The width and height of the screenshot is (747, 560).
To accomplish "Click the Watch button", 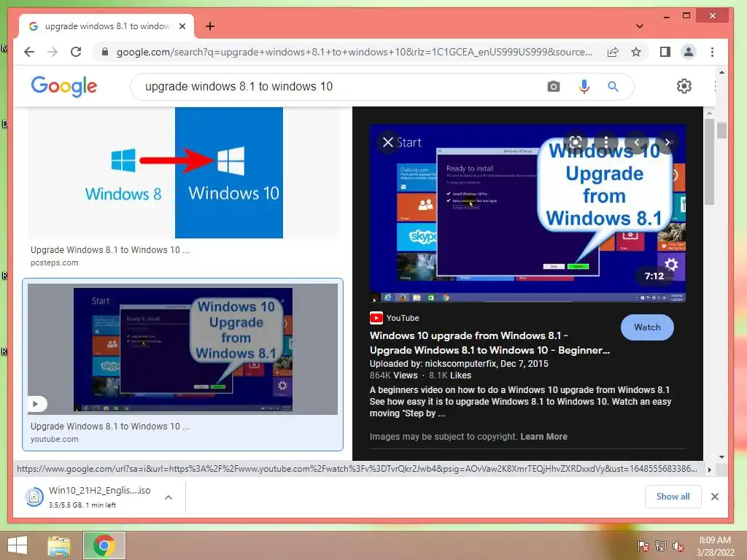I will coord(647,327).
